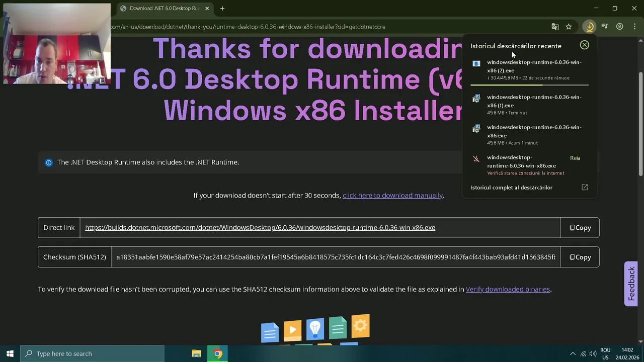
Task: Click the 'Verifică starea conexiunii la internet' message
Action: tap(525, 173)
